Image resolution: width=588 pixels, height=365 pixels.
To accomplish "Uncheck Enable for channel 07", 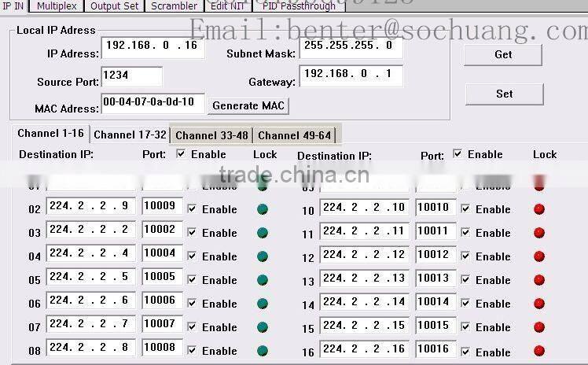I will coord(192,326).
